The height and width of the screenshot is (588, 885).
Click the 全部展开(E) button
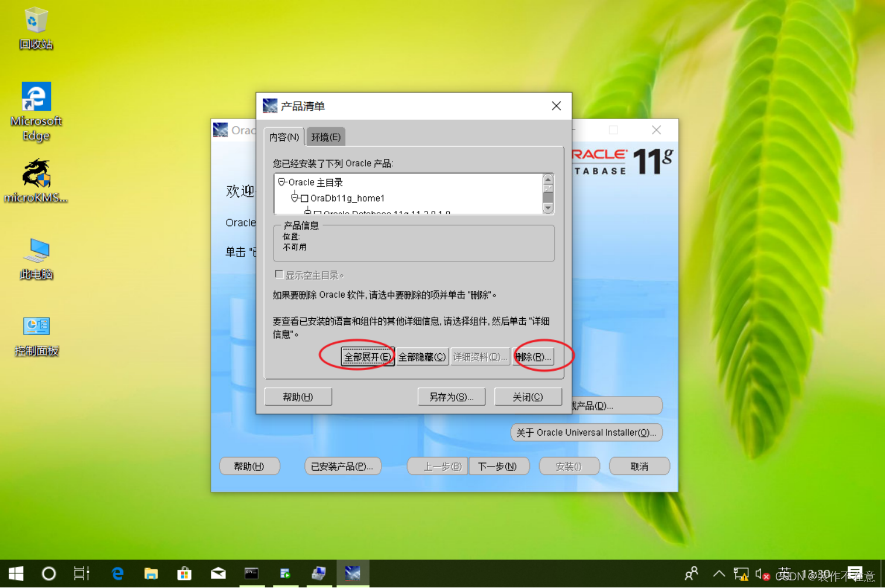click(367, 357)
